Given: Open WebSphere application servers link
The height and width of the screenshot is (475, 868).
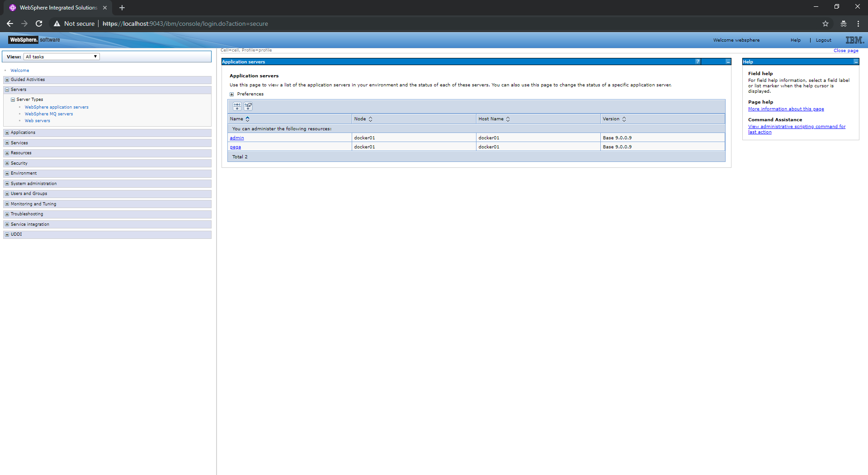Looking at the screenshot, I should pos(57,107).
